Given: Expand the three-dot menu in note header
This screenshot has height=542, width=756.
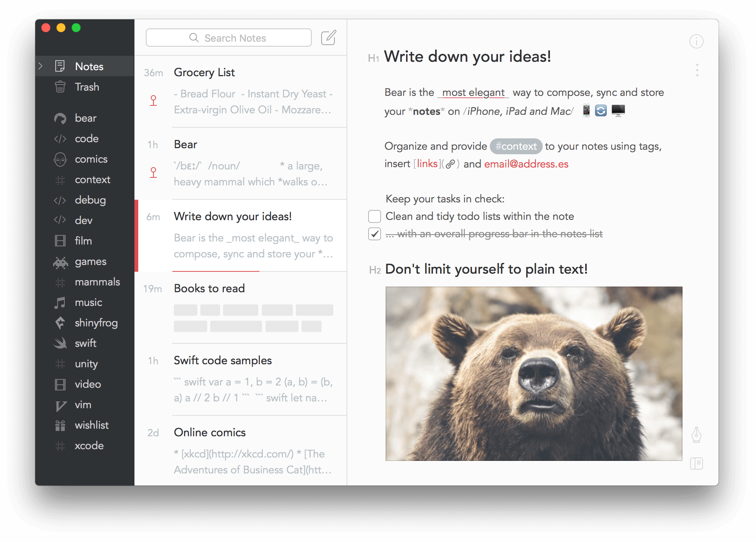Looking at the screenshot, I should (x=697, y=70).
